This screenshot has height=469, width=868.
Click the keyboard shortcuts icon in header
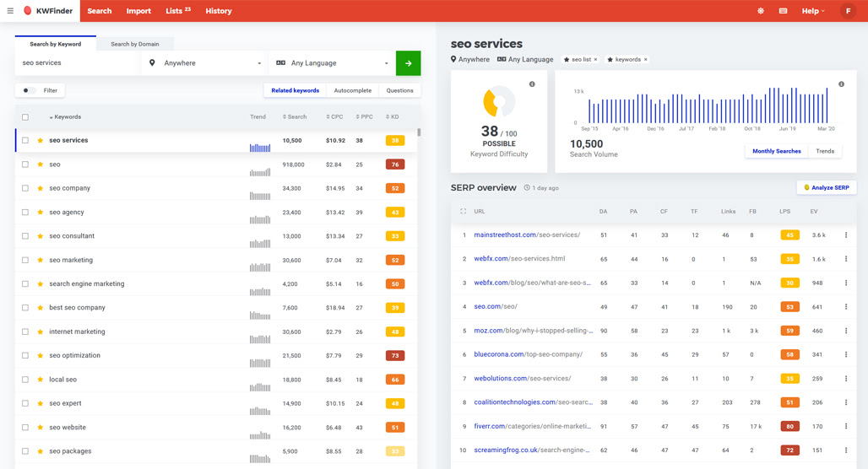pos(783,10)
